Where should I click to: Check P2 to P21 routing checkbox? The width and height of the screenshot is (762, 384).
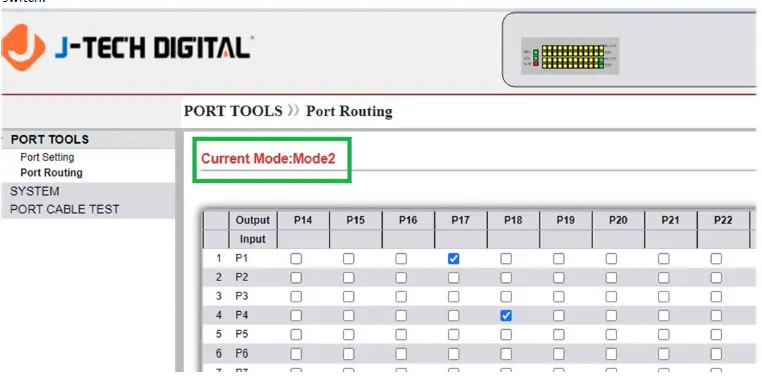click(663, 278)
